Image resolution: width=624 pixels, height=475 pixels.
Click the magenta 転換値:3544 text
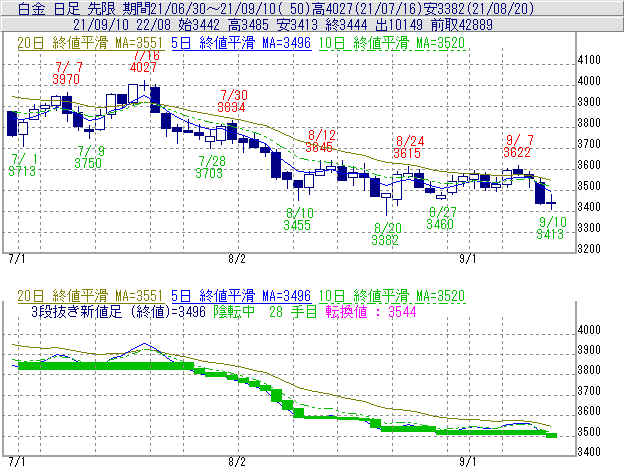pos(371,311)
